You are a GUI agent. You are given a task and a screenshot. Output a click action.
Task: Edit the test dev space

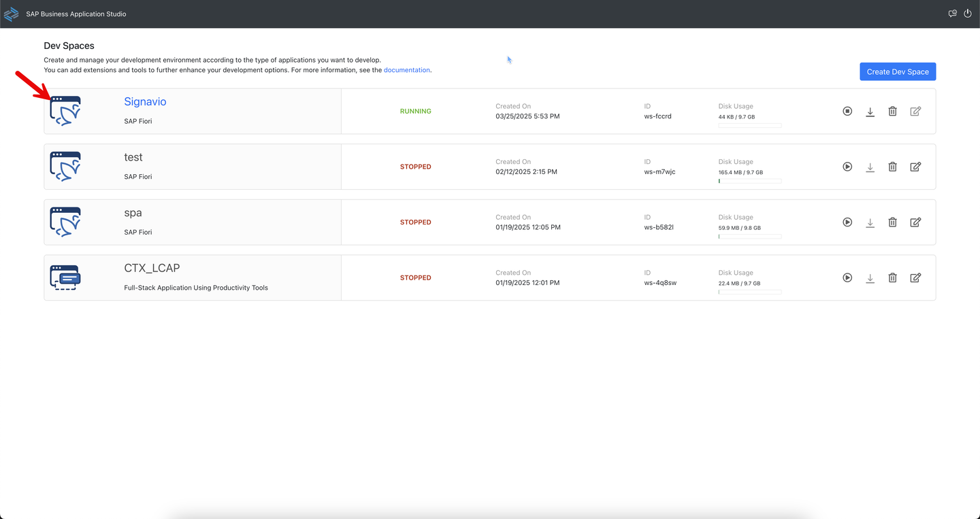click(x=915, y=167)
